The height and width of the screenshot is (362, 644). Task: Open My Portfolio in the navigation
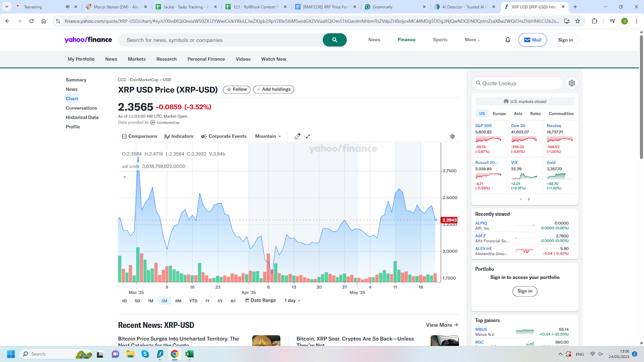coord(81,59)
